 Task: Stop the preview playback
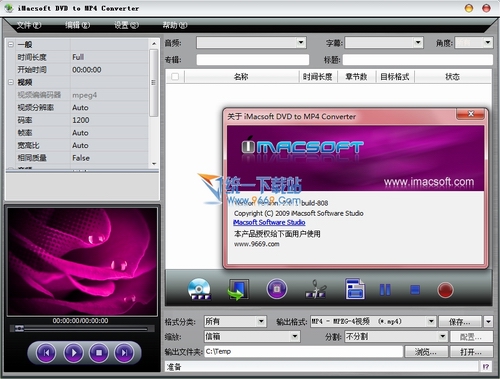pos(99,352)
